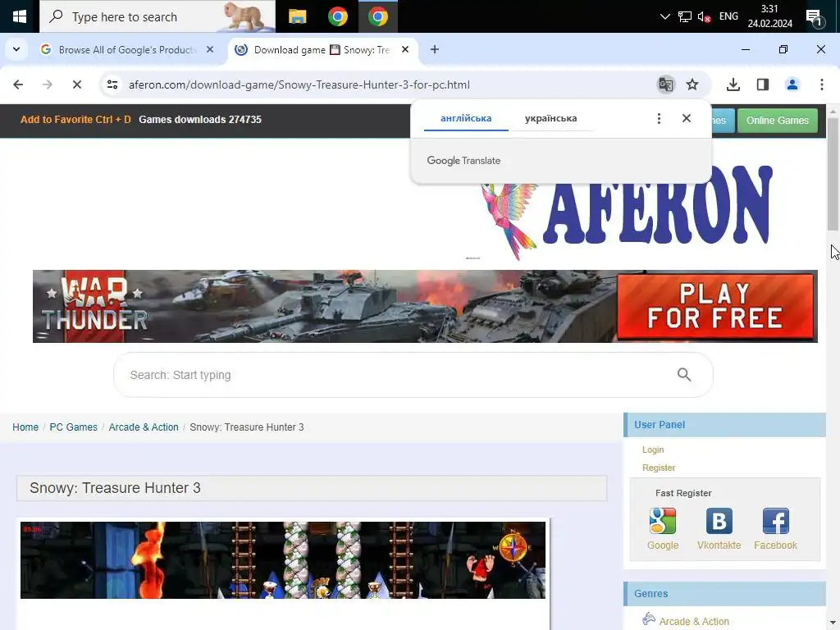Click the Login link

[x=652, y=450]
